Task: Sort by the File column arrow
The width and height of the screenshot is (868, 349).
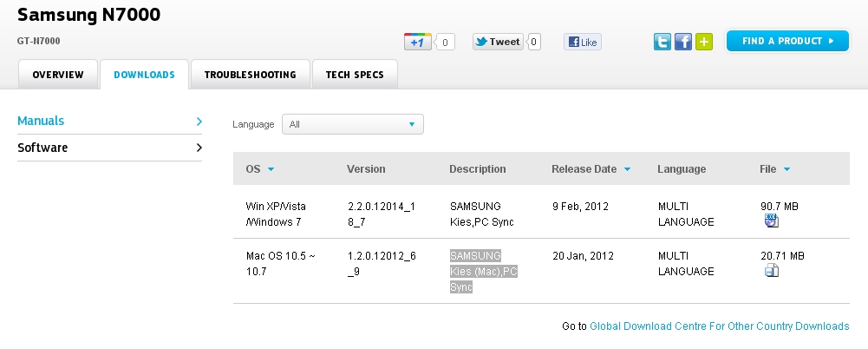Action: pyautogui.click(x=786, y=169)
